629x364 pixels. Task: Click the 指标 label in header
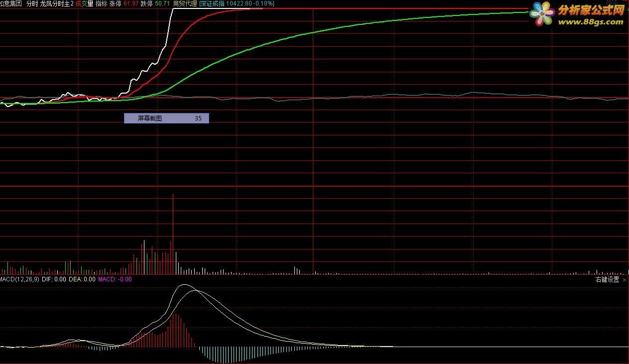click(x=101, y=3)
